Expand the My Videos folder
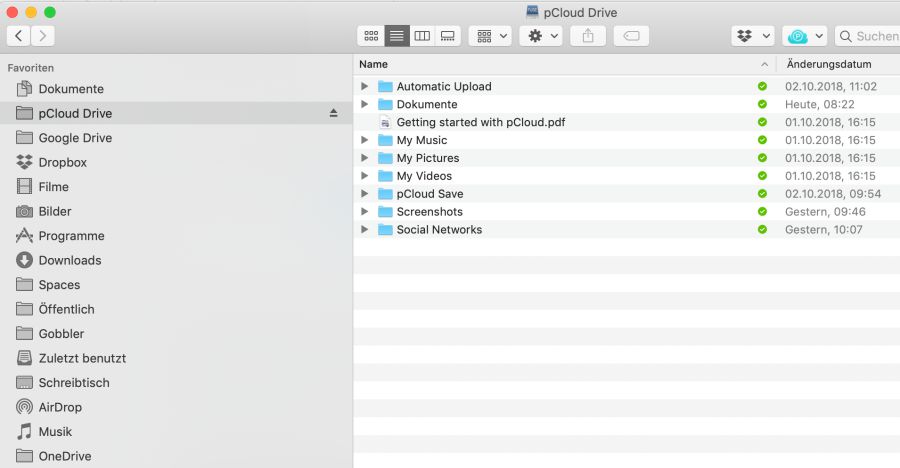The height and width of the screenshot is (468, 900). [x=364, y=175]
